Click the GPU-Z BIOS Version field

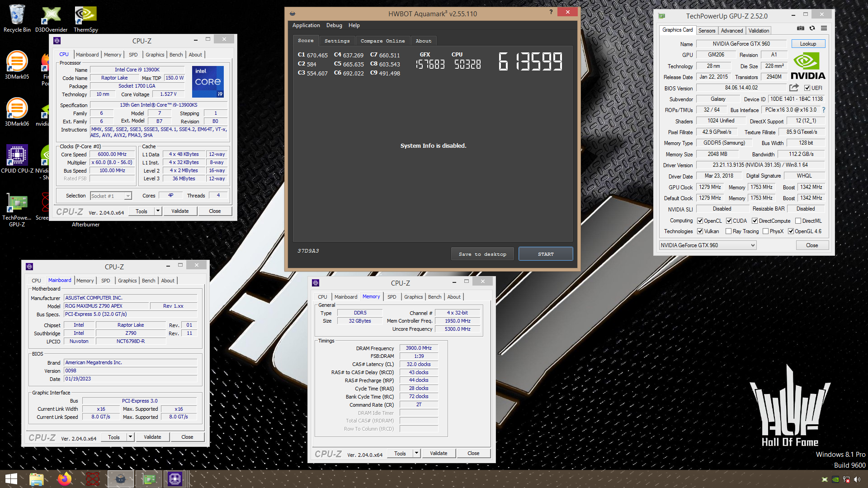(x=741, y=88)
